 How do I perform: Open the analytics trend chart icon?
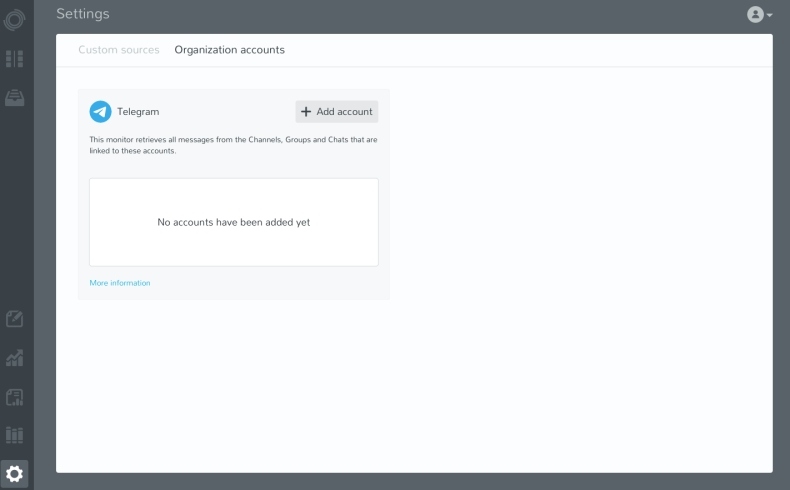[16, 358]
